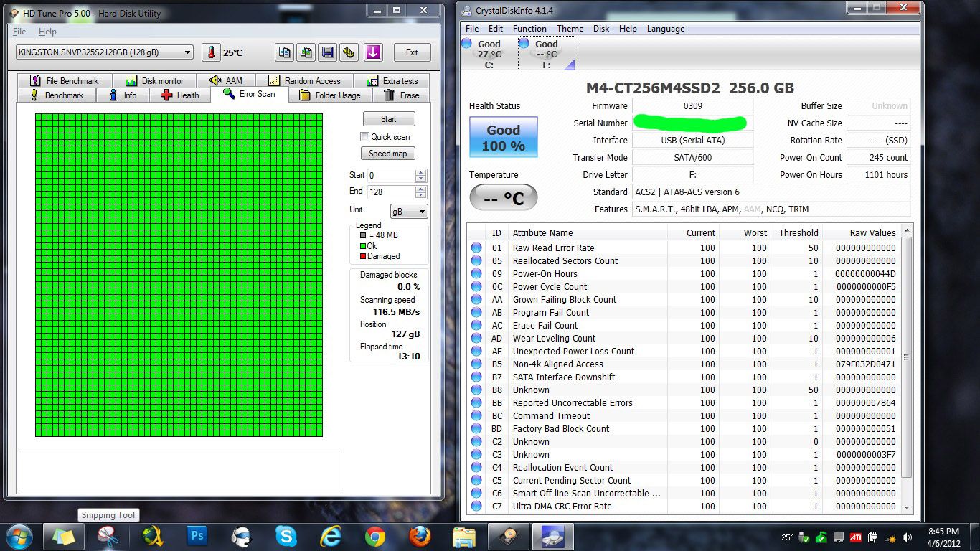Screen dimensions: 980x551
Task: Expand the KINGSTON drive selection dropdown
Action: pos(188,52)
